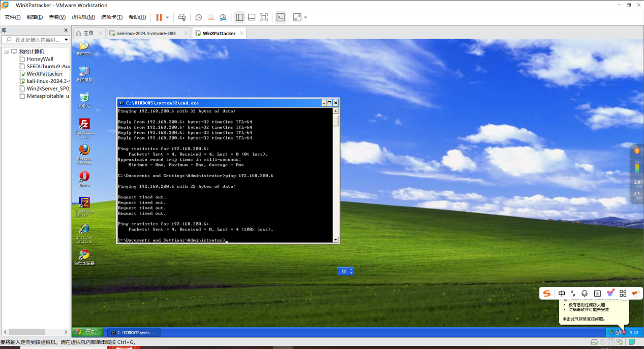Open the 虚拟机(M) menu
The image size is (644, 349).
83,17
